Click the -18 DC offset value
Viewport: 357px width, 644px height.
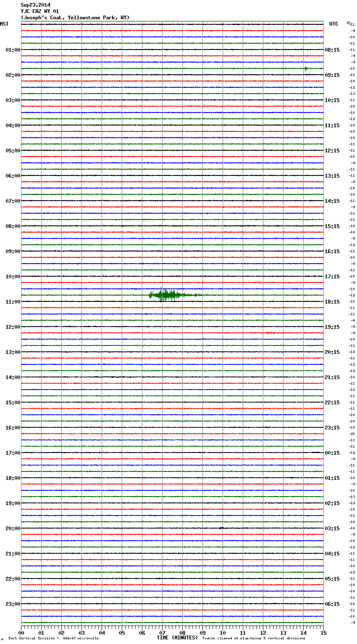[352, 352]
